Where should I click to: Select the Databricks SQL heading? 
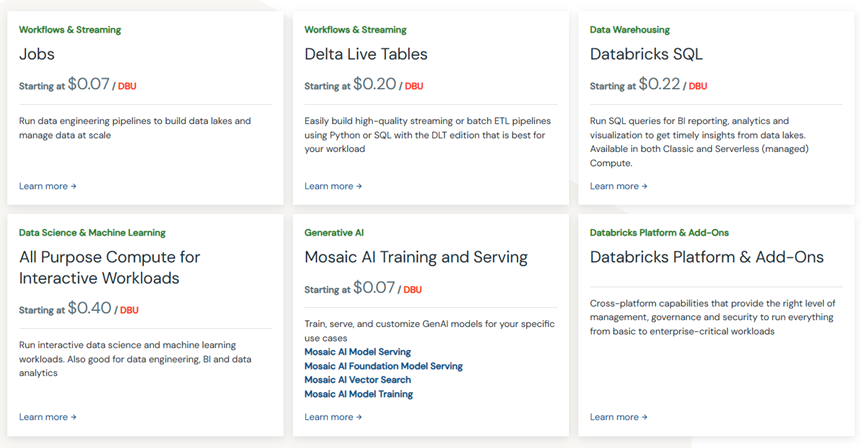click(646, 54)
